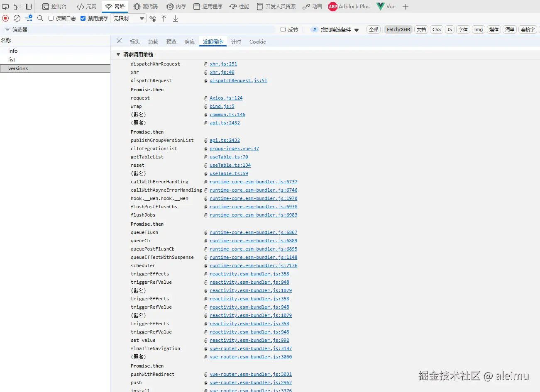
Task: Select the 全部 request type filter
Action: (374, 29)
